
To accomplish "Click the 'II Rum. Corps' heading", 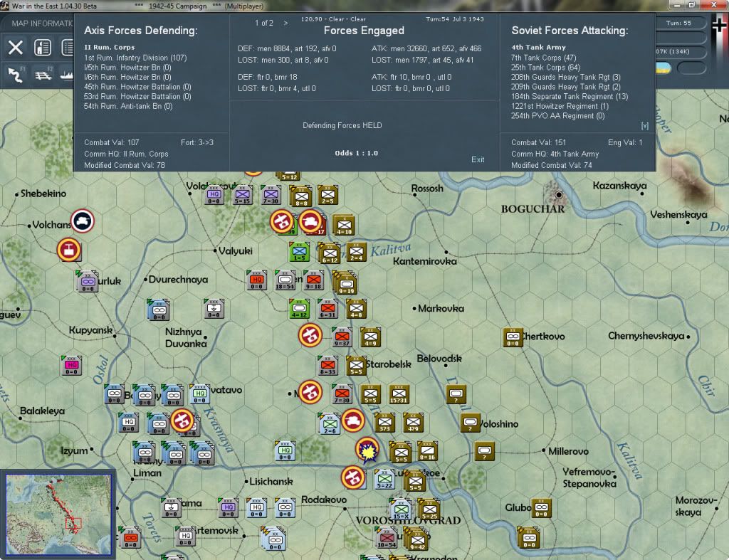I will 109,47.
